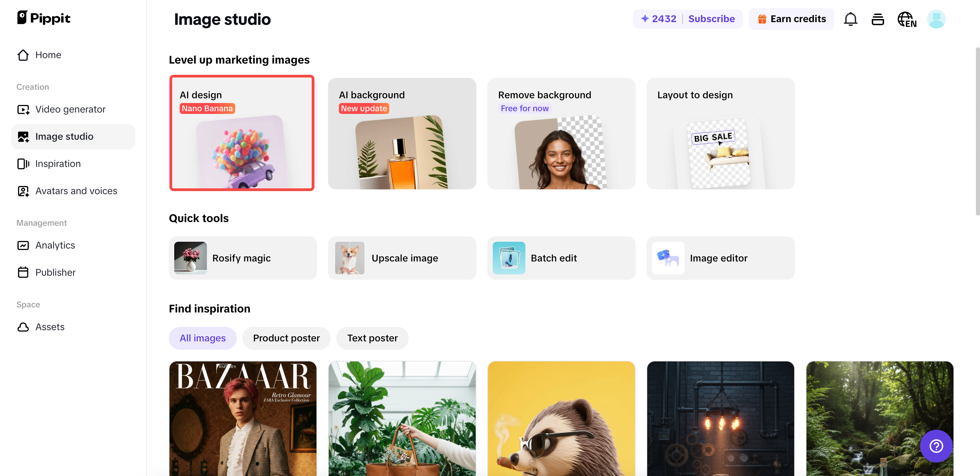Open the AI background card
980x476 pixels.
point(402,133)
